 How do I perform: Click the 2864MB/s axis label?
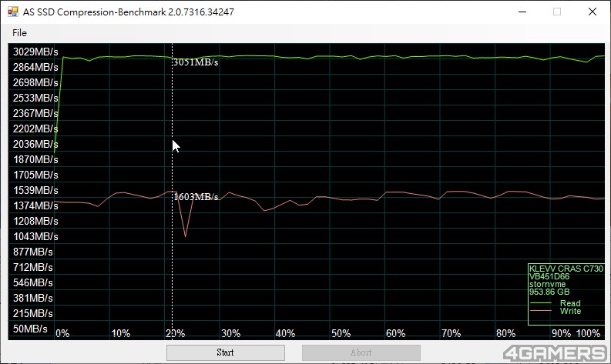[x=35, y=68]
